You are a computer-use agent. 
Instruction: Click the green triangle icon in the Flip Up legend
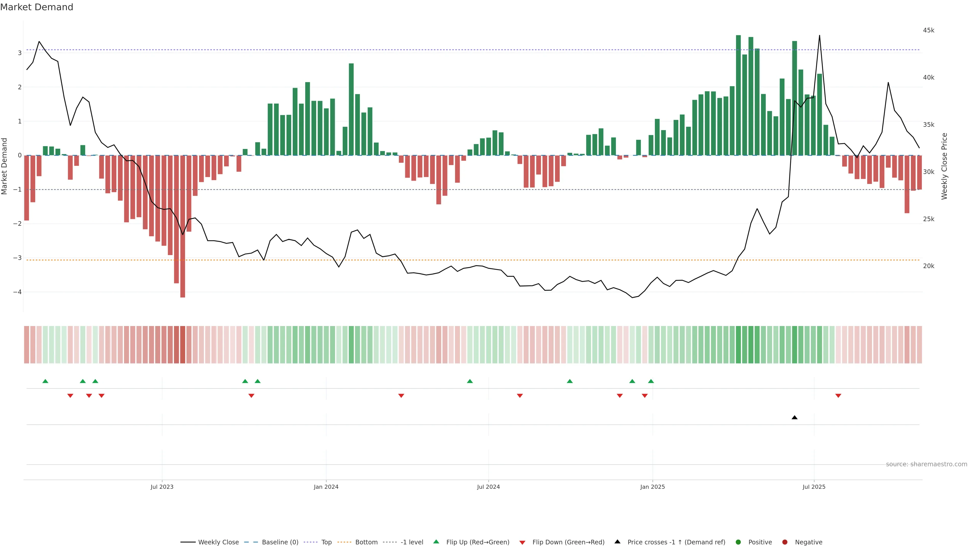point(436,542)
